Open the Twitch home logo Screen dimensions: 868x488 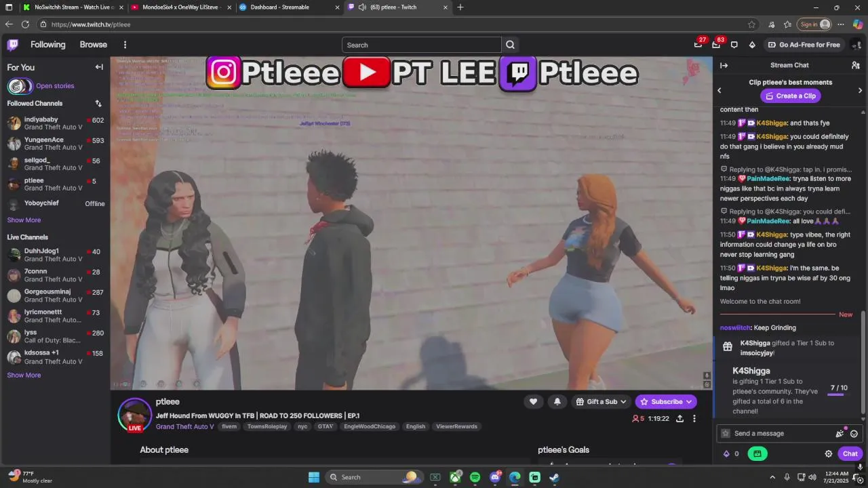13,45
